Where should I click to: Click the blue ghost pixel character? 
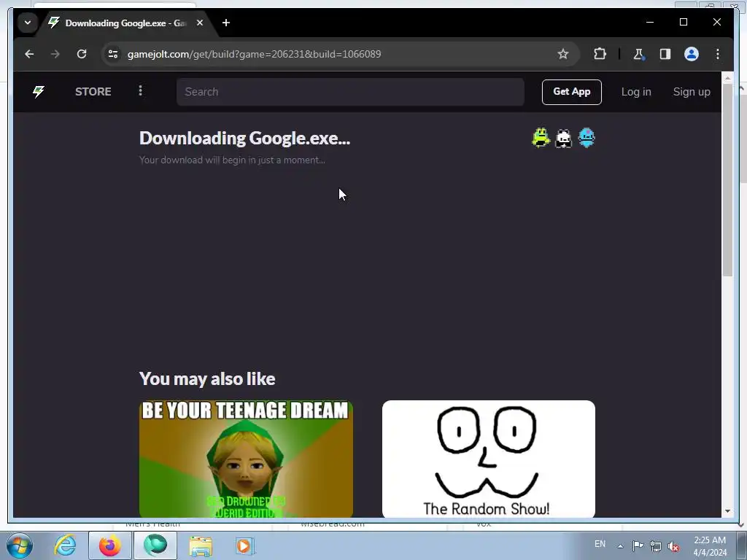tap(587, 138)
